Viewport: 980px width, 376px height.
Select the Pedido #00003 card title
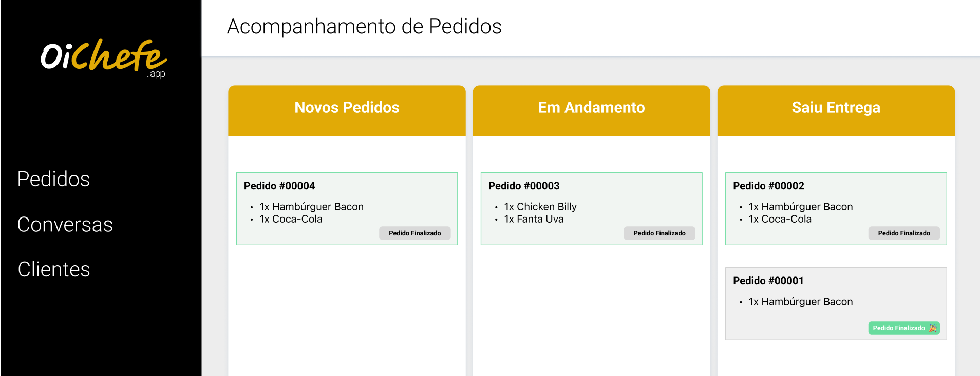(524, 186)
